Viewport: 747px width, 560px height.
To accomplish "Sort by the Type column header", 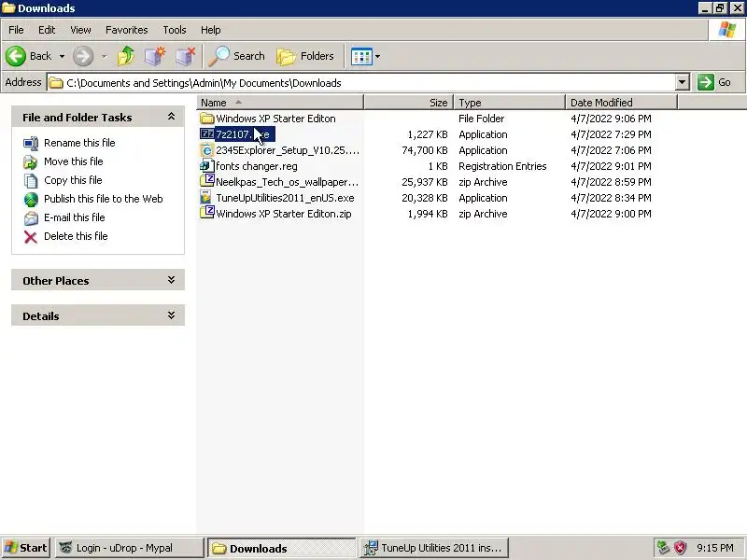I will [x=509, y=103].
